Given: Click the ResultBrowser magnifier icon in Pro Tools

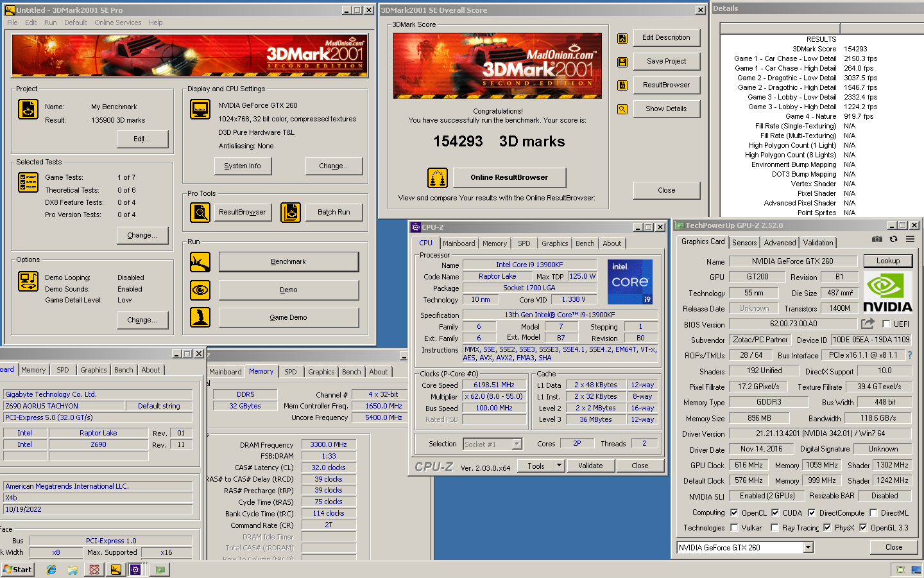Looking at the screenshot, I should tap(200, 212).
